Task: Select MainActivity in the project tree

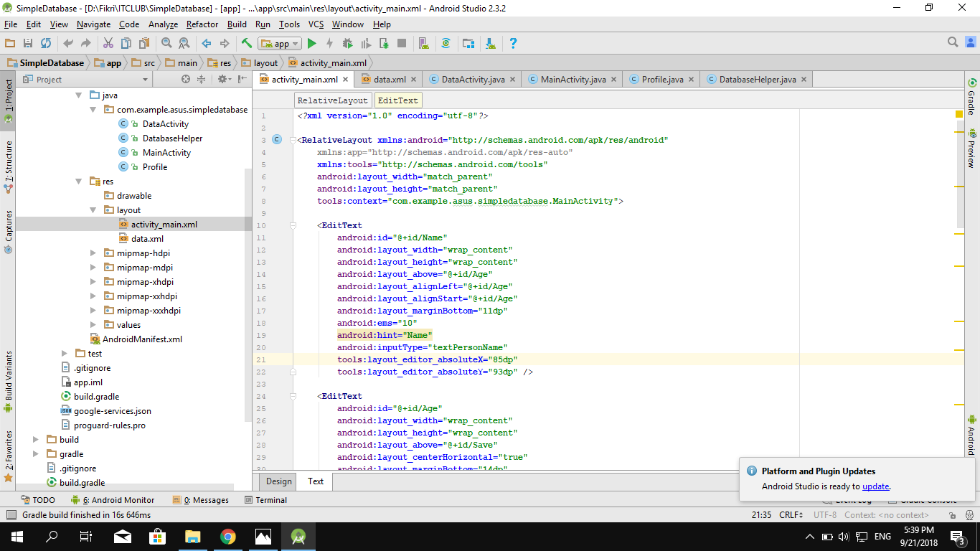Action: point(166,152)
